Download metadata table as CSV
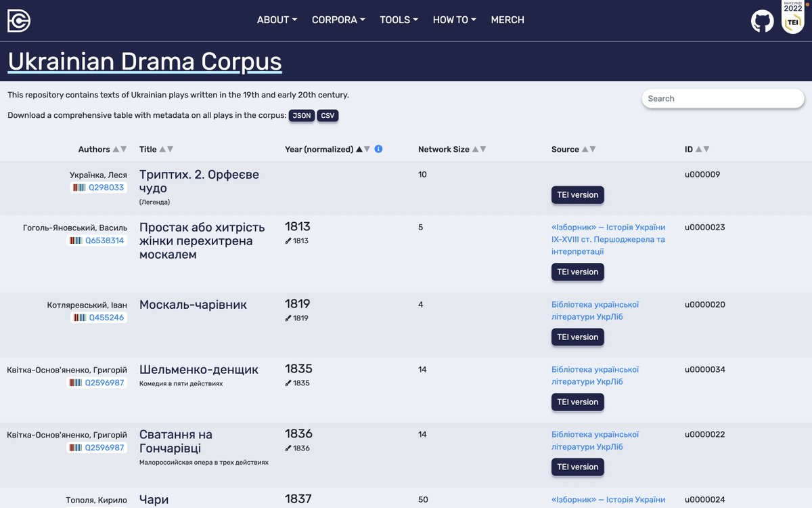 coord(328,116)
